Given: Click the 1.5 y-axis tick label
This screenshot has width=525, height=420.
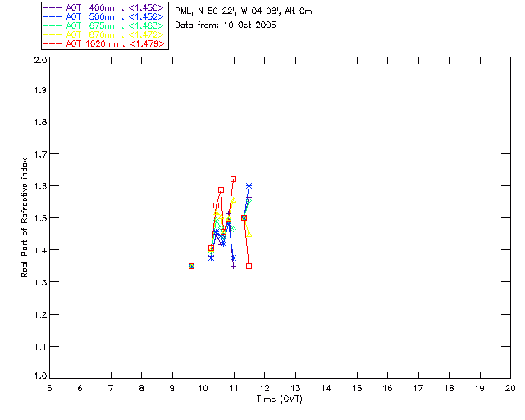Looking at the screenshot, I should pyautogui.click(x=40, y=218).
